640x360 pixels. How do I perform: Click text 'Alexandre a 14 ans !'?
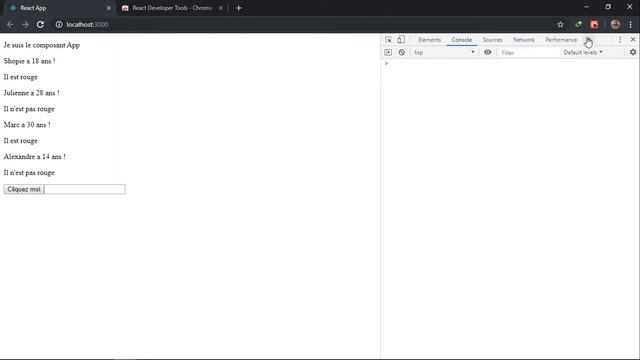tap(35, 156)
